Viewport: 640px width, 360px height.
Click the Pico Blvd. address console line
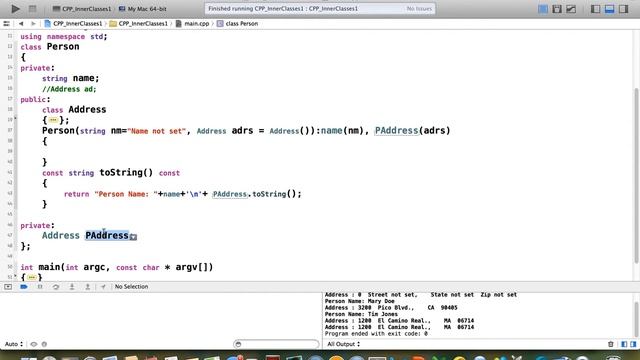(x=391, y=308)
